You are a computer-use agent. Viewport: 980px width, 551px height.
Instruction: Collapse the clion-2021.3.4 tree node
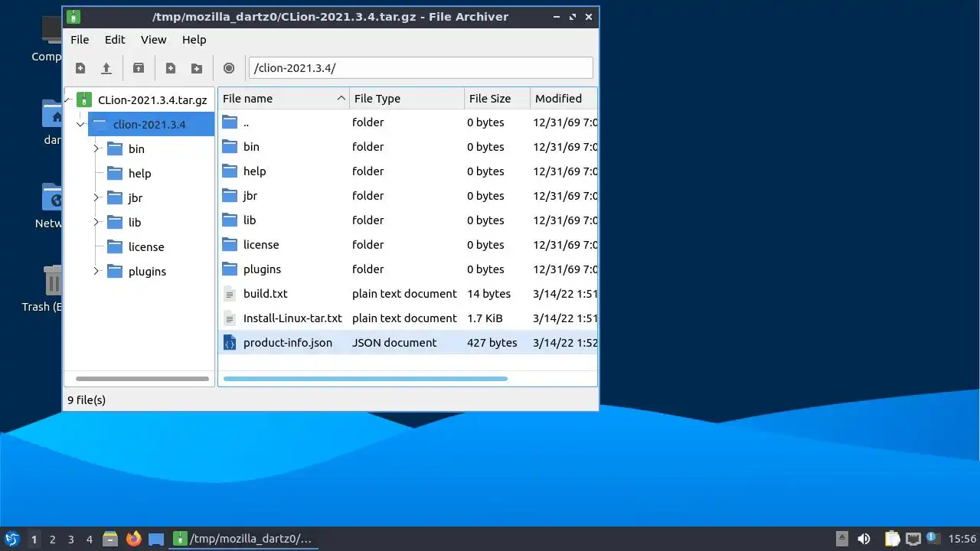pyautogui.click(x=80, y=124)
